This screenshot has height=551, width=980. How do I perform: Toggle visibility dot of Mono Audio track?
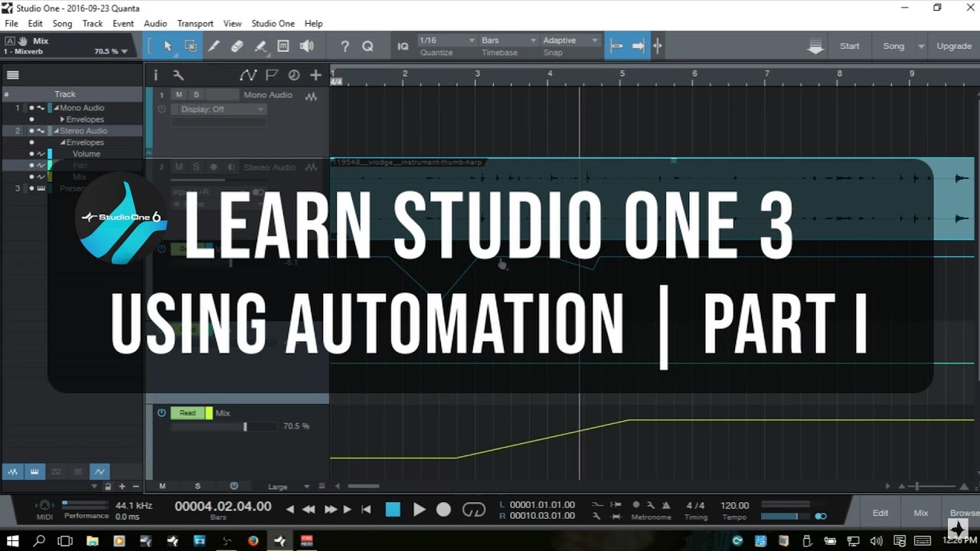tap(31, 108)
